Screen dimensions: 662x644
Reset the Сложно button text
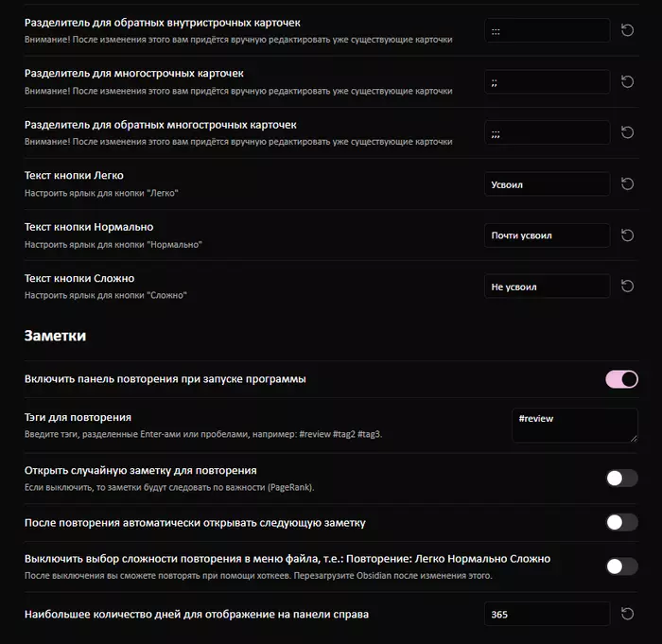click(627, 287)
